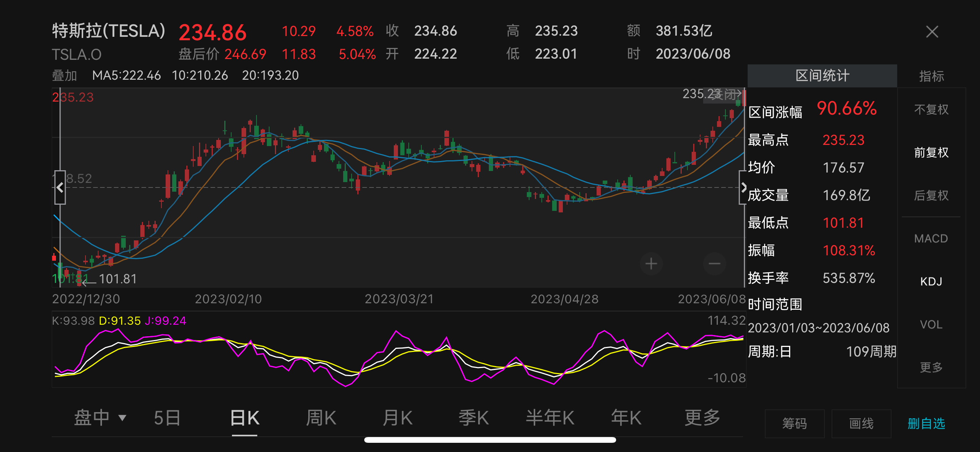Zoom out chart with minus icon
This screenshot has height=452, width=980.
tap(714, 264)
